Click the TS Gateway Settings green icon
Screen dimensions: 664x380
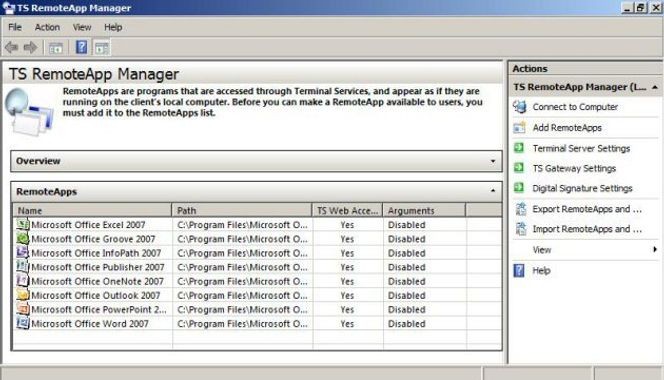click(519, 168)
